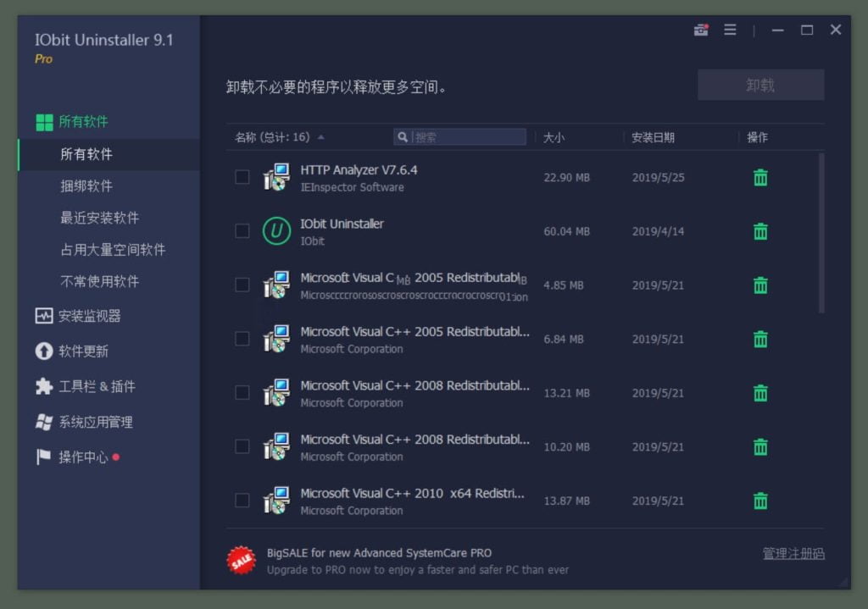868x609 pixels.
Task: Open the 管理注册码 link
Action: coord(792,551)
